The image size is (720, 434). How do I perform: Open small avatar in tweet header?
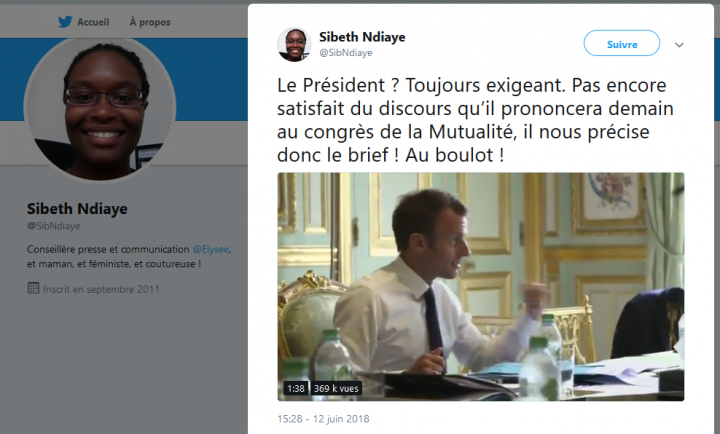[294, 44]
